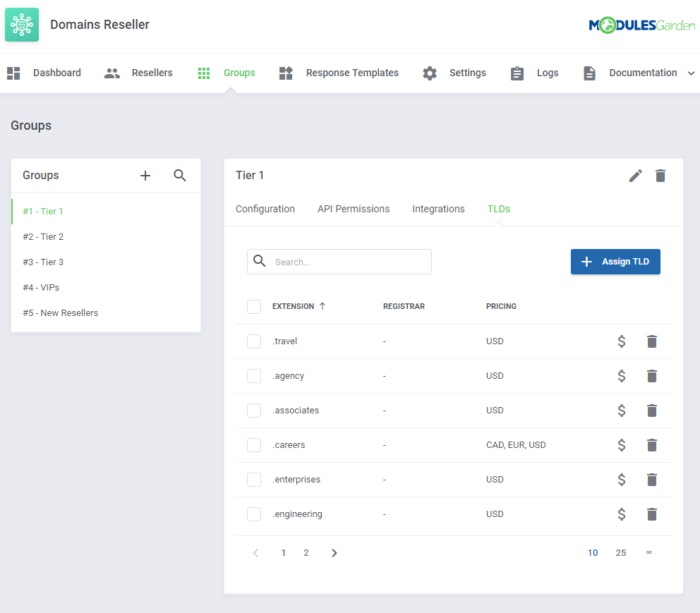Check the .associates row checkbox
700x613 pixels.
[x=254, y=411]
